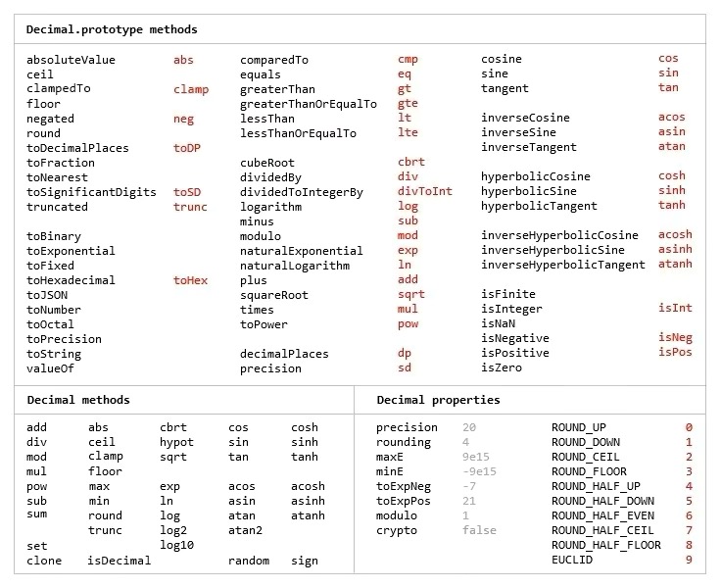Image resolution: width=721 pixels, height=588 pixels.
Task: Open the absoluteValue method link
Action: click(x=71, y=60)
